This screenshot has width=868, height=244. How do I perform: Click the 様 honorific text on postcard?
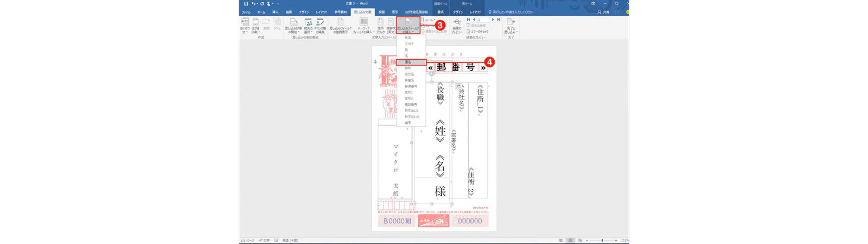pos(440,191)
